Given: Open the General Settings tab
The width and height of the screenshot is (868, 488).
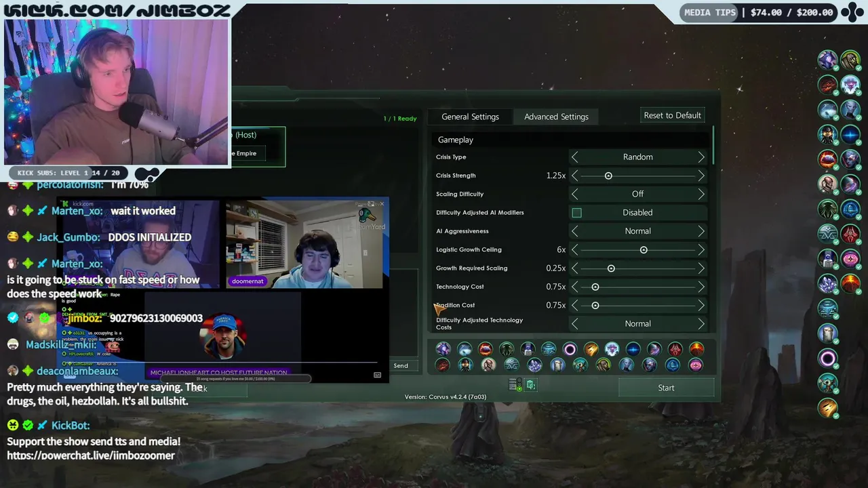Looking at the screenshot, I should (470, 117).
